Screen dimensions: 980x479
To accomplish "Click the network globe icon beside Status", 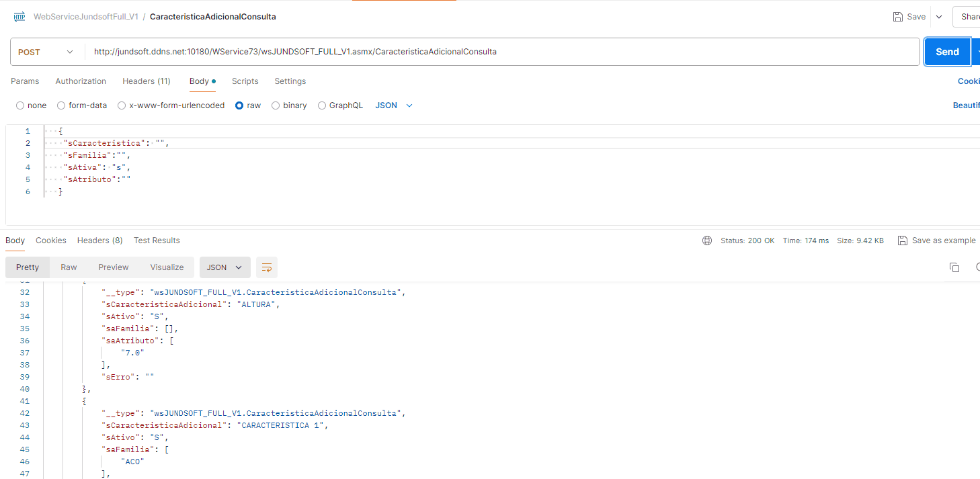I will (x=706, y=241).
